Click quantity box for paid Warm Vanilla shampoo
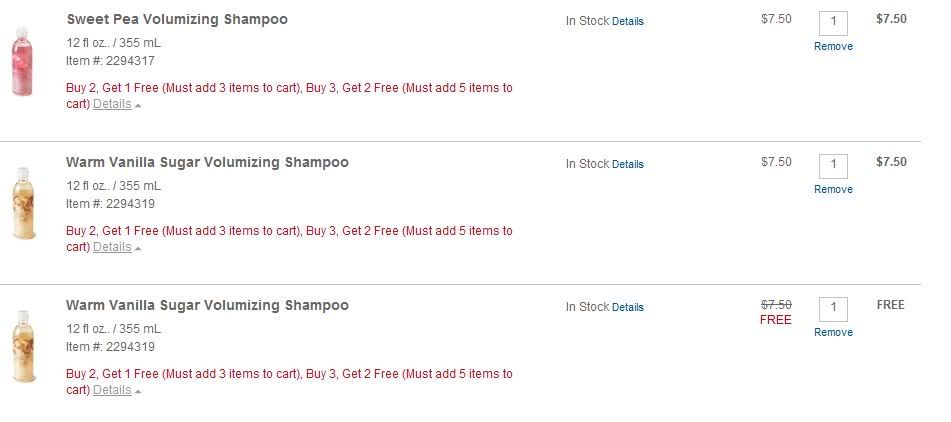Viewport: 951px width, 422px height. click(833, 166)
